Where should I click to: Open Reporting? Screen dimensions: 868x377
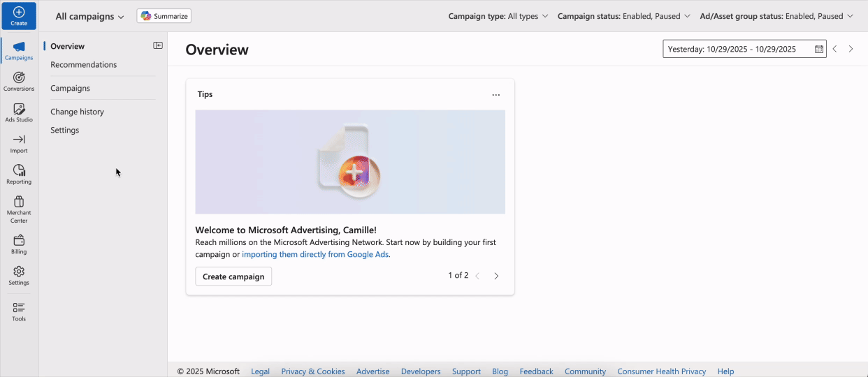coord(19,175)
